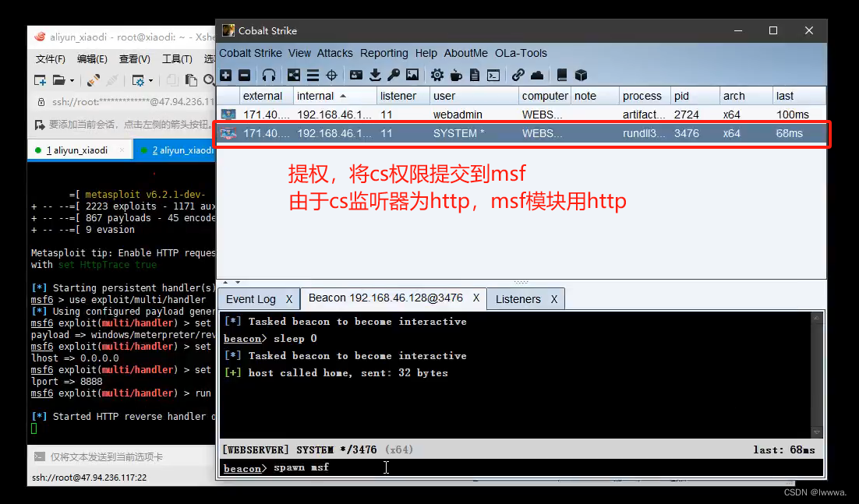
Task: Select the SYSTEM * beacon session row
Action: coord(521,133)
